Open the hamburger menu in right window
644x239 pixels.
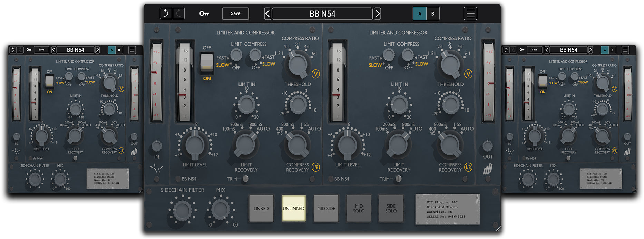click(625, 50)
